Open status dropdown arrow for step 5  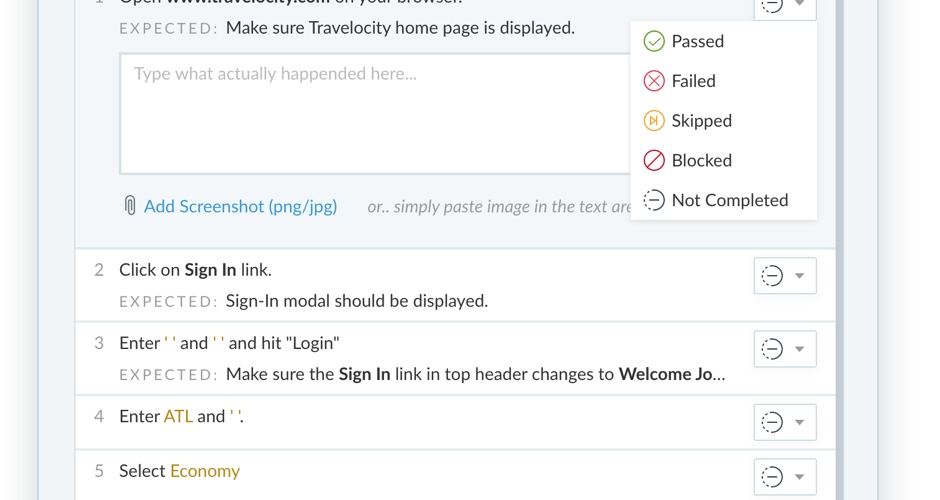click(x=800, y=477)
